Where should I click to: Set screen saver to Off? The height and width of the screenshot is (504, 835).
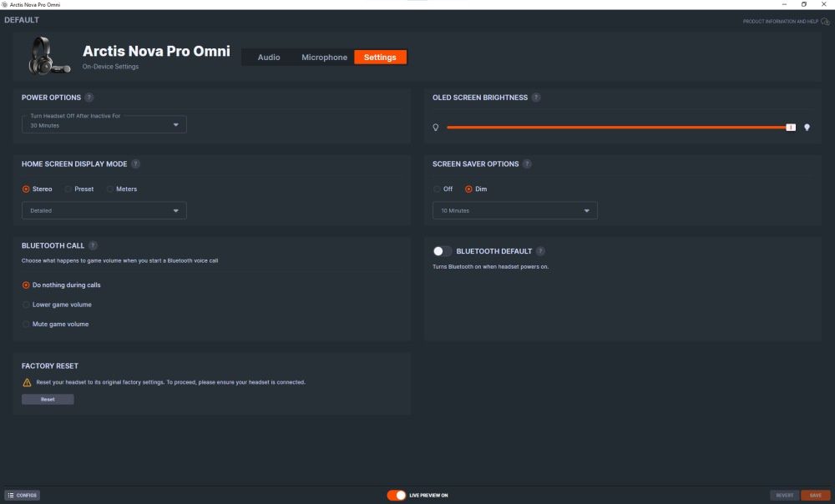pos(443,189)
